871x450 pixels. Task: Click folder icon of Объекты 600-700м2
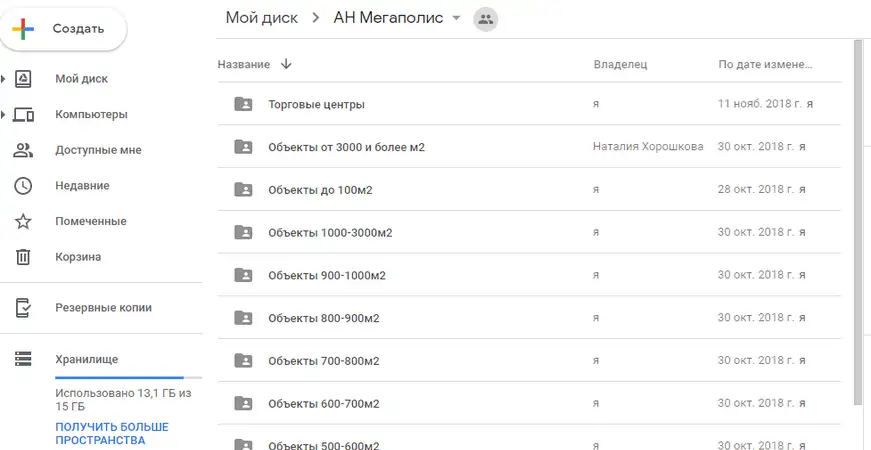(x=243, y=403)
